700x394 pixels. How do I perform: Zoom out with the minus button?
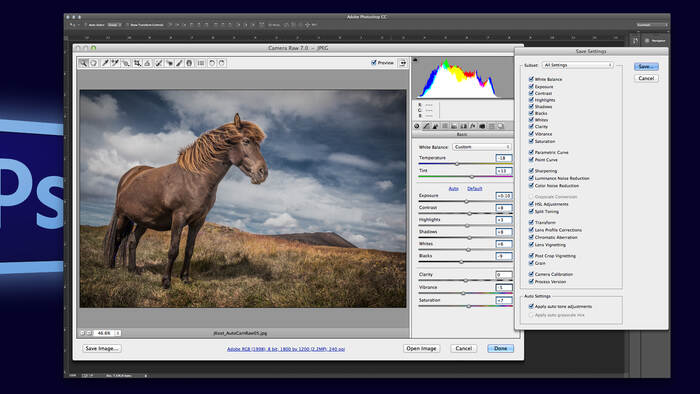click(x=82, y=333)
